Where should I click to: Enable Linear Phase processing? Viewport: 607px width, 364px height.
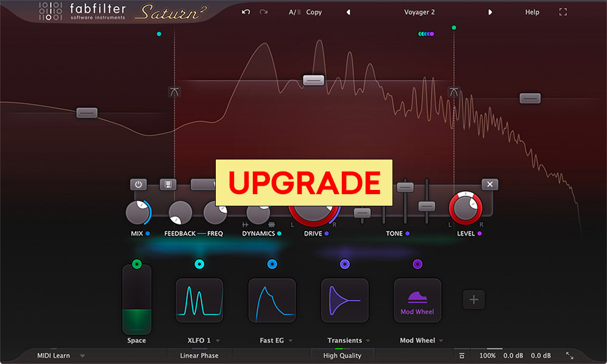point(199,355)
